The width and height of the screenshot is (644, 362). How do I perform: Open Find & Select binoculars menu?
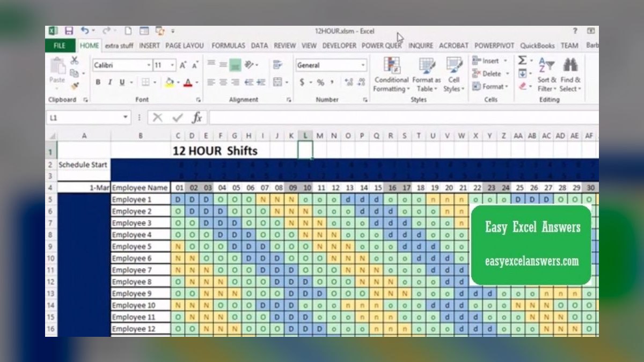coord(570,75)
